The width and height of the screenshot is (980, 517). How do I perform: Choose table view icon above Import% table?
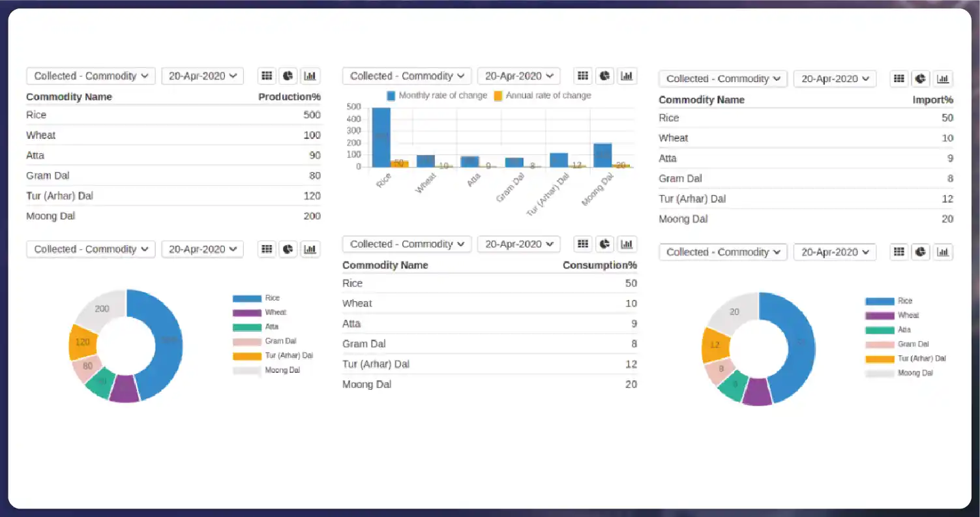pos(899,78)
